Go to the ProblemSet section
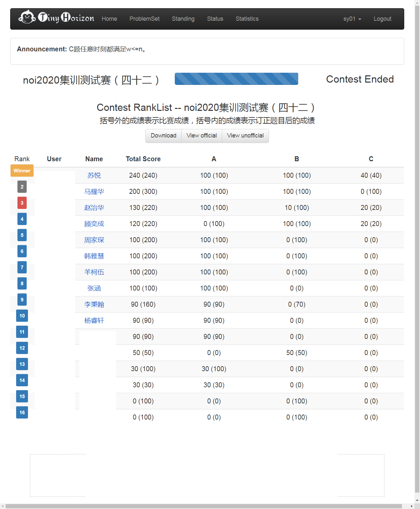The image size is (420, 509). coord(144,19)
